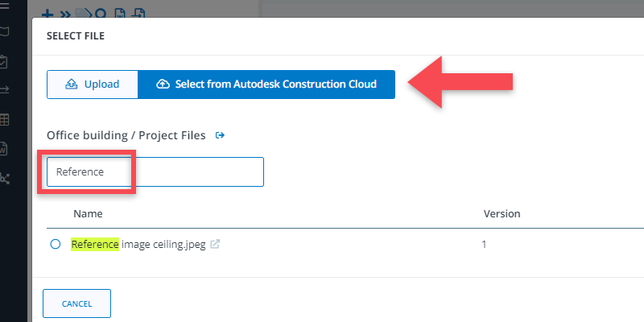This screenshot has width=644, height=322.
Task: Open Reference image ceiling.jpeg via external link icon
Action: click(x=215, y=245)
